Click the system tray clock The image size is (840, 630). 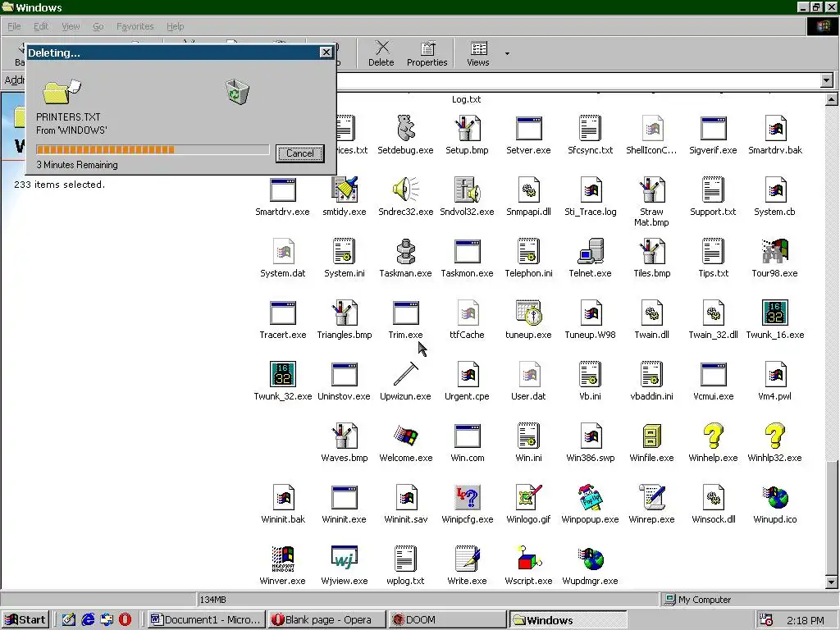point(806,620)
